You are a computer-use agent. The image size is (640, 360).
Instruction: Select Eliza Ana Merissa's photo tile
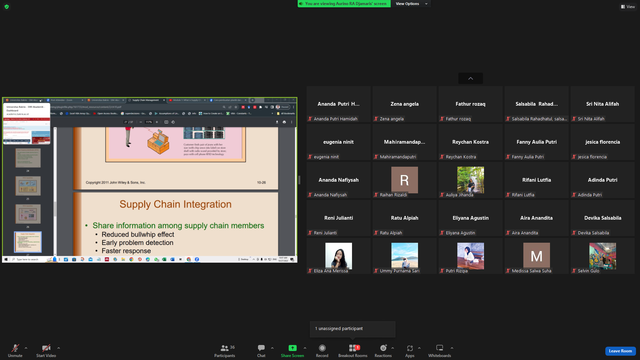tap(338, 256)
